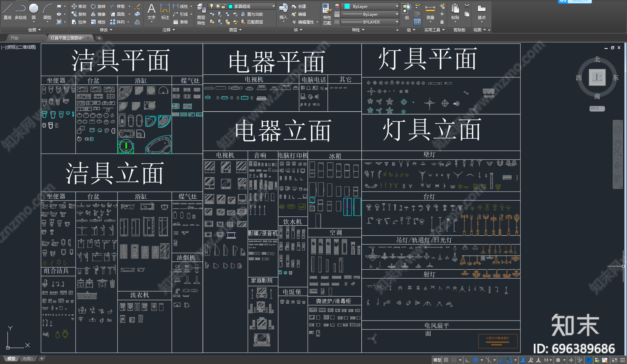
Task: Click the cyan ByLayer object color swatch
Action: pos(347,6)
